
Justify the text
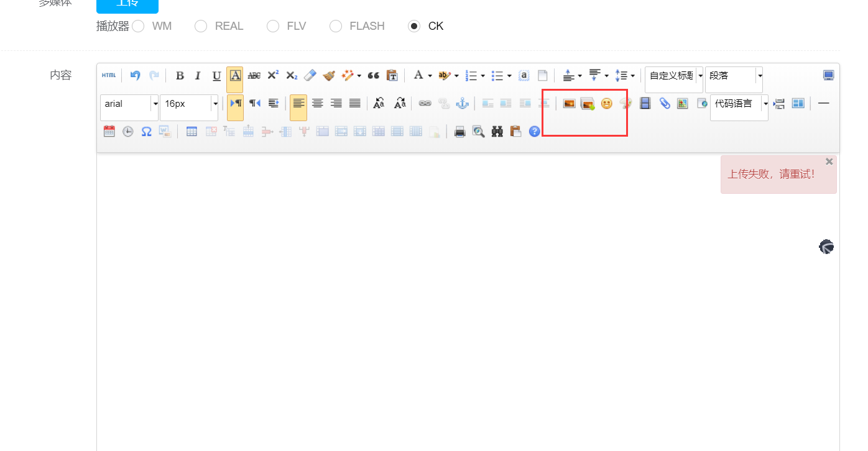pyautogui.click(x=355, y=104)
